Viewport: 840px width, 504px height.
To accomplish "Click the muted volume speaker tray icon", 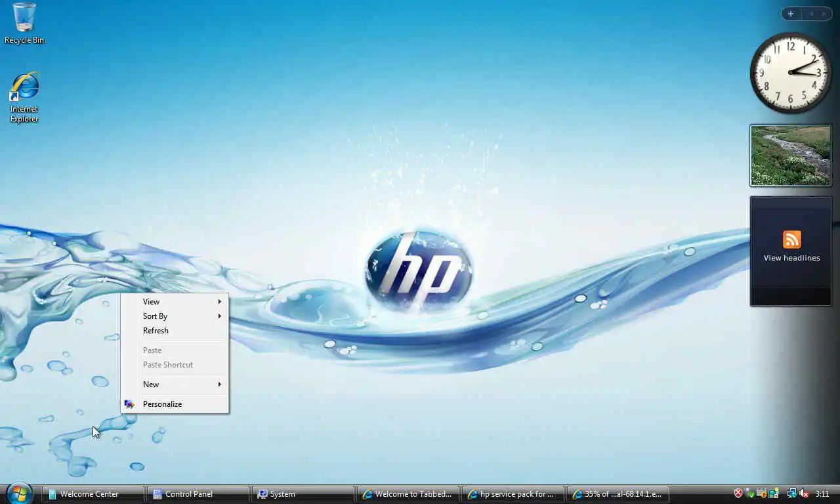I will pos(803,493).
